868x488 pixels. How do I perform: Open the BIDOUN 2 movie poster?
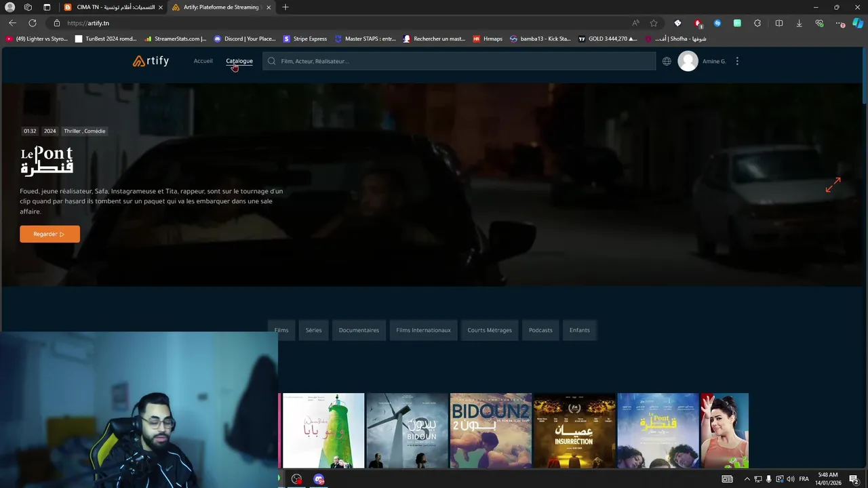(x=491, y=430)
